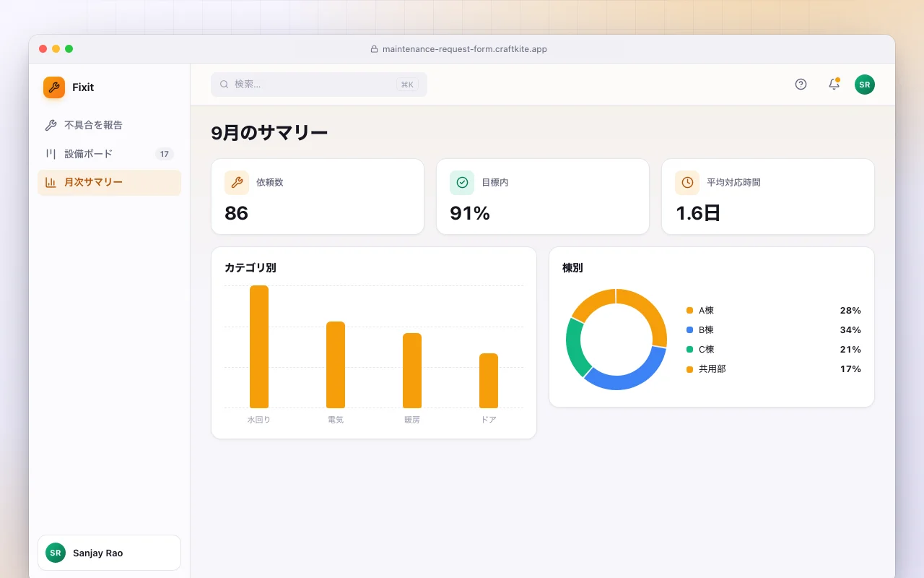
Task: Open the help question mark icon
Action: tap(801, 85)
